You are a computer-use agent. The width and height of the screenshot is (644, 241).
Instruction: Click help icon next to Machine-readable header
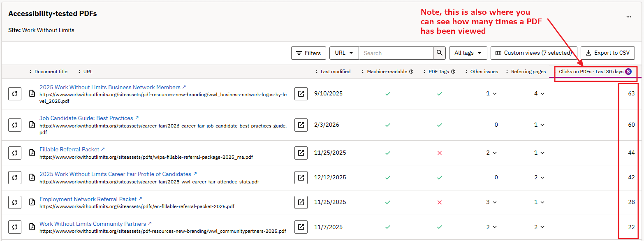point(411,72)
